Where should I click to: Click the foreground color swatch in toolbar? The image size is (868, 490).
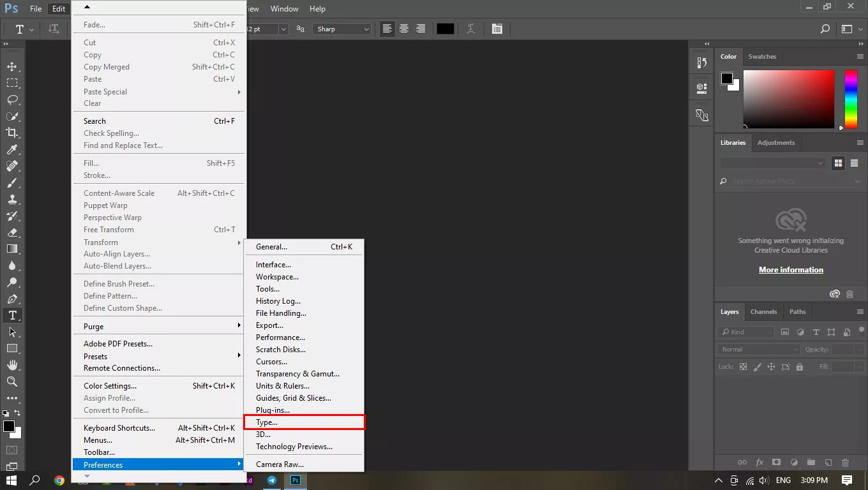point(8,426)
